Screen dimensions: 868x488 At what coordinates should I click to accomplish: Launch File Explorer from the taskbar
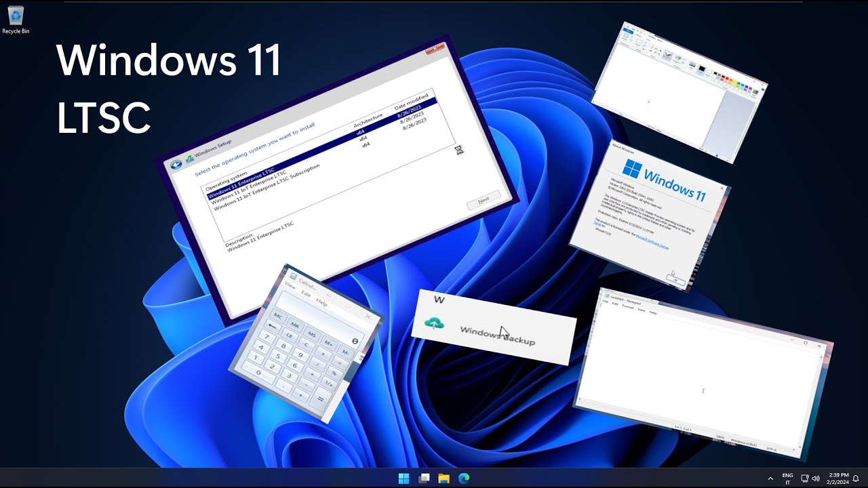coord(443,479)
